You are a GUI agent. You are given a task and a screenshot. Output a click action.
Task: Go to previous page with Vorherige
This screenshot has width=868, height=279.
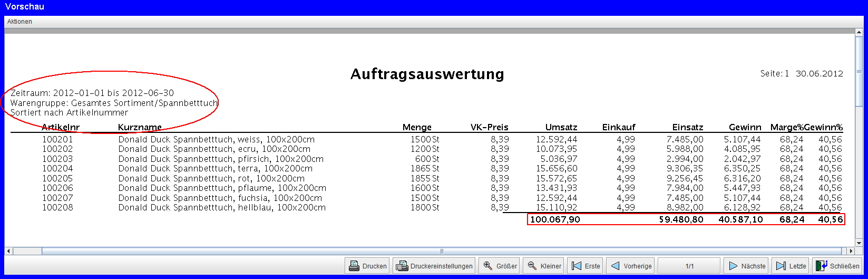click(631, 266)
